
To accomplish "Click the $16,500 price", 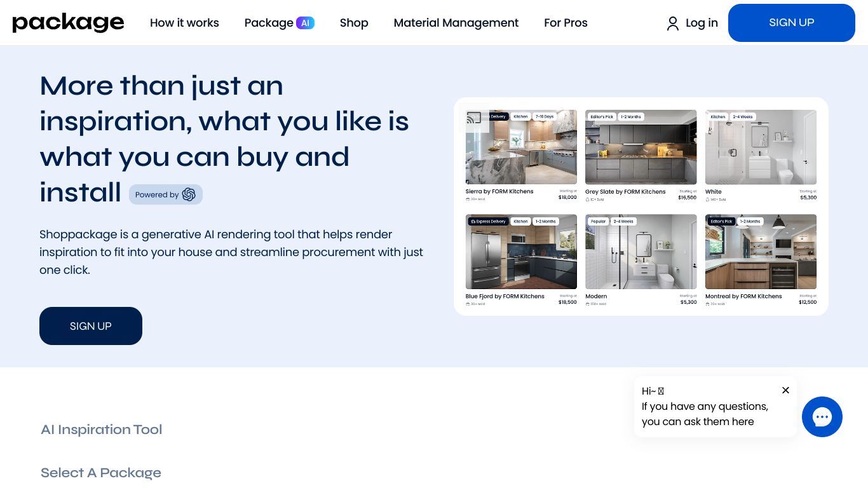I will pos(687,198).
